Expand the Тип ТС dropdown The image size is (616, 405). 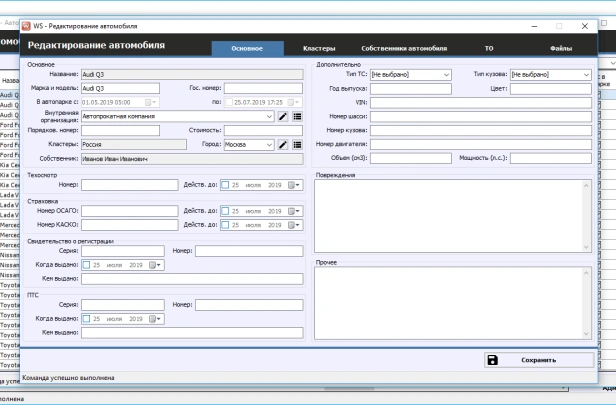[445, 74]
